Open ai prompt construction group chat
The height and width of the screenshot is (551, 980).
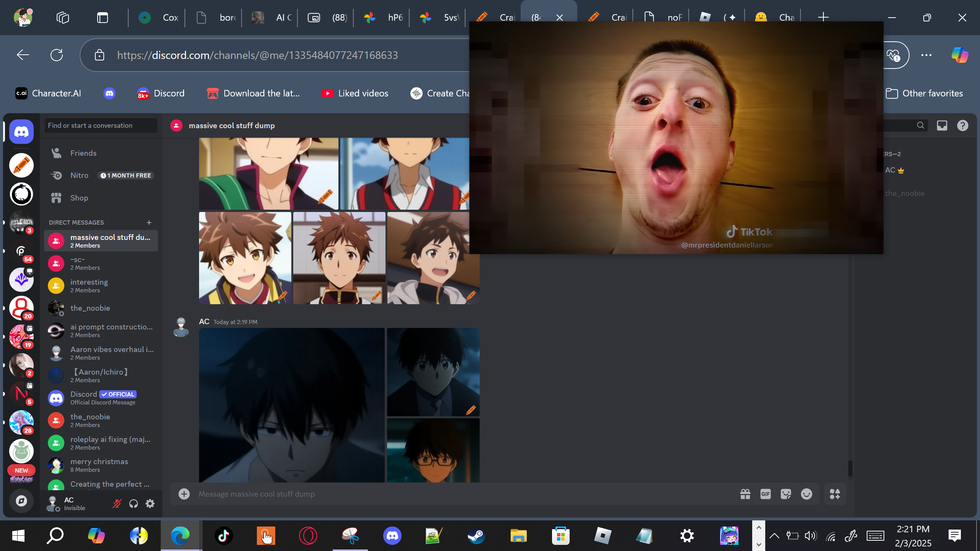[x=101, y=331]
